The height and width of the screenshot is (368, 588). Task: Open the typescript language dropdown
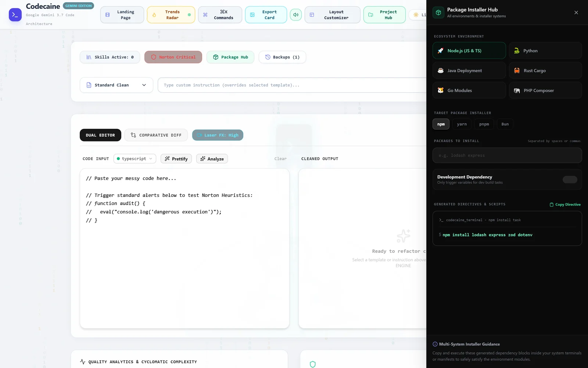(x=135, y=159)
